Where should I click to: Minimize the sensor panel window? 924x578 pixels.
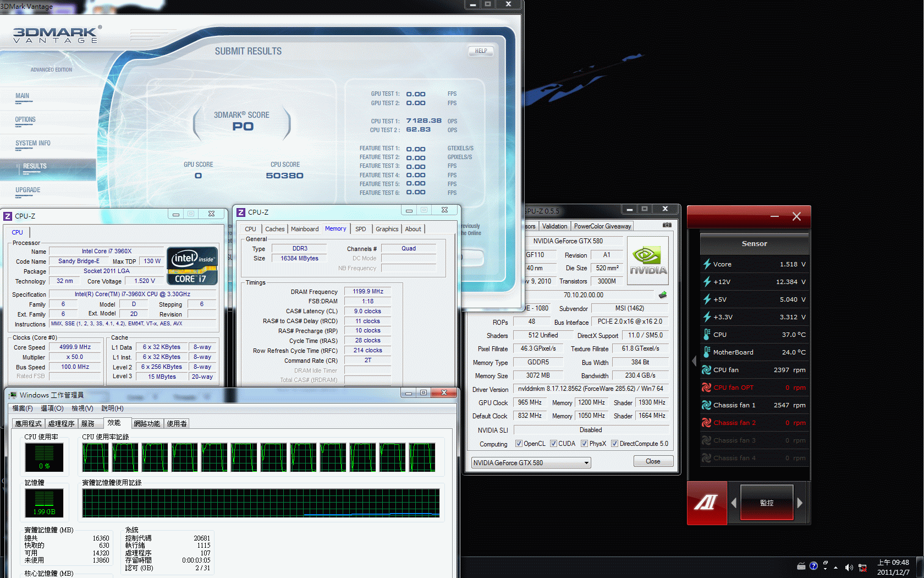(x=774, y=216)
